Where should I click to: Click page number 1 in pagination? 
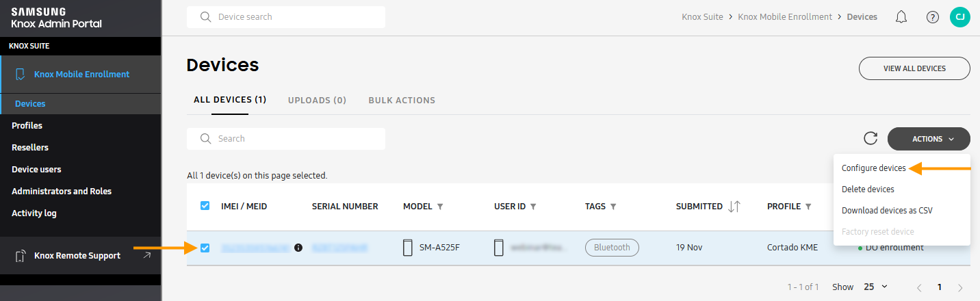pos(940,287)
